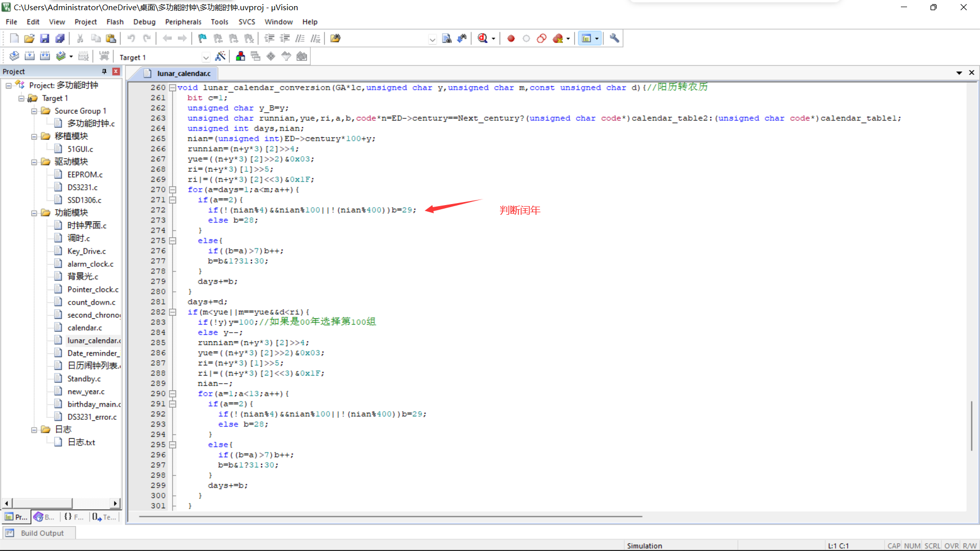Open Configuration wrench icon

coord(615,38)
